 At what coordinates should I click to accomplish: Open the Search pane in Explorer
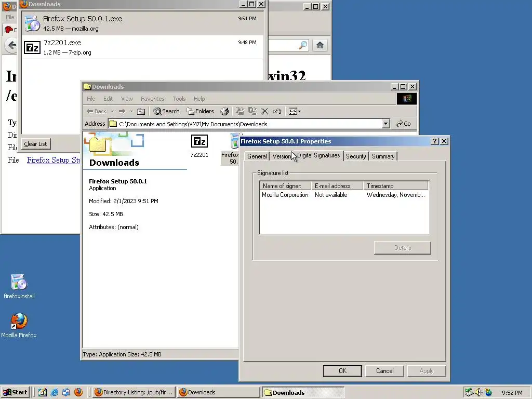[166, 111]
